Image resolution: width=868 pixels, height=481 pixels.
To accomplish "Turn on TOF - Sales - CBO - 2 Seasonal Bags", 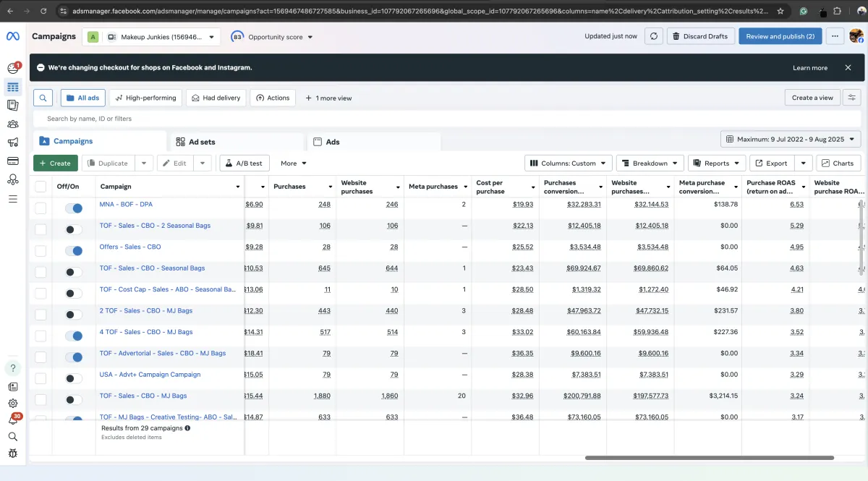I will pos(73,229).
